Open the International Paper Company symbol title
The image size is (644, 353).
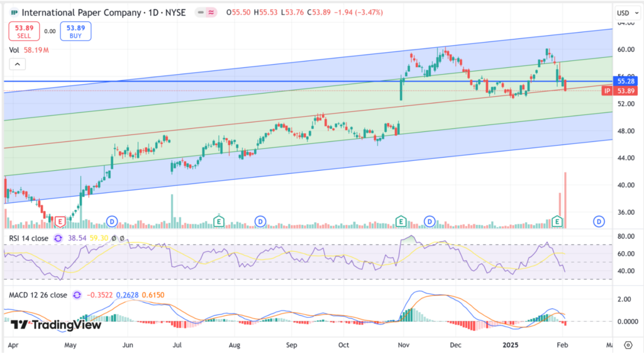tap(104, 13)
